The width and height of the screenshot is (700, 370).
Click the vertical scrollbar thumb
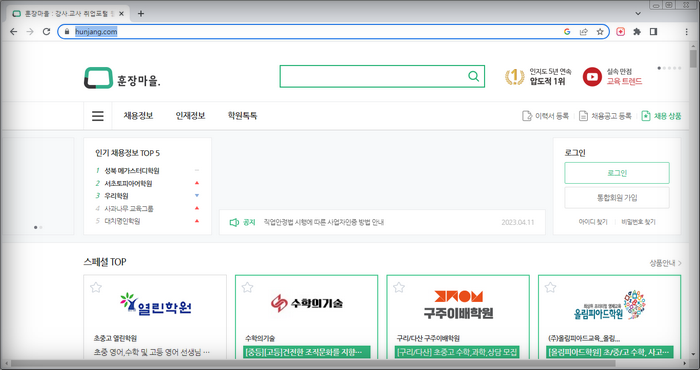pos(693,58)
